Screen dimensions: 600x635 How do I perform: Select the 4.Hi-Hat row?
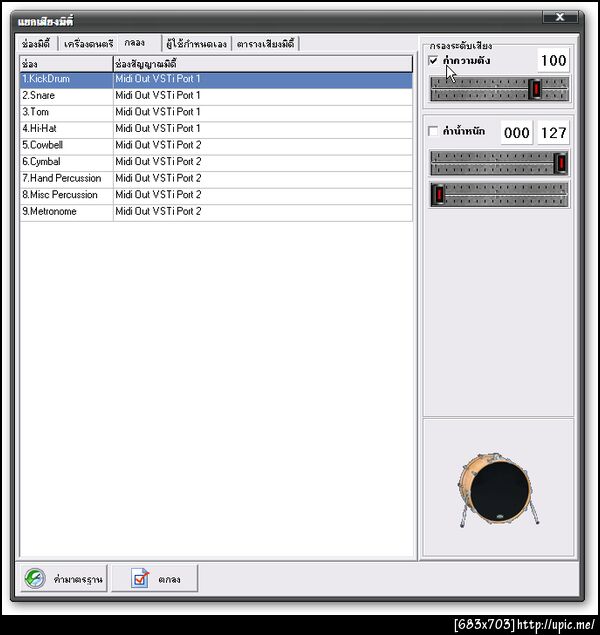(216, 129)
